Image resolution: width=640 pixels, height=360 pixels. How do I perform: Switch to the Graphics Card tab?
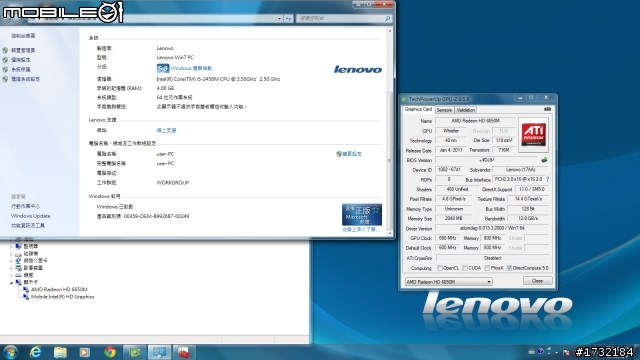pos(418,109)
